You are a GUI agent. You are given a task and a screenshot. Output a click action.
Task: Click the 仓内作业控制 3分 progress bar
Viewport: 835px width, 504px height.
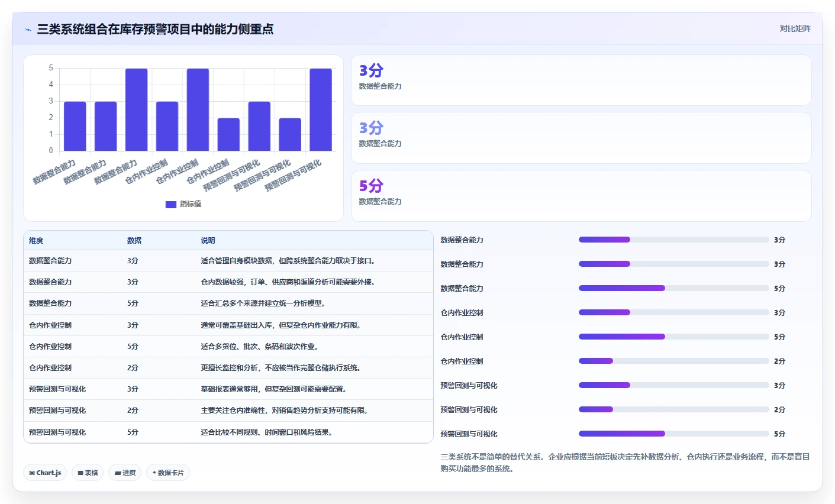(674, 313)
